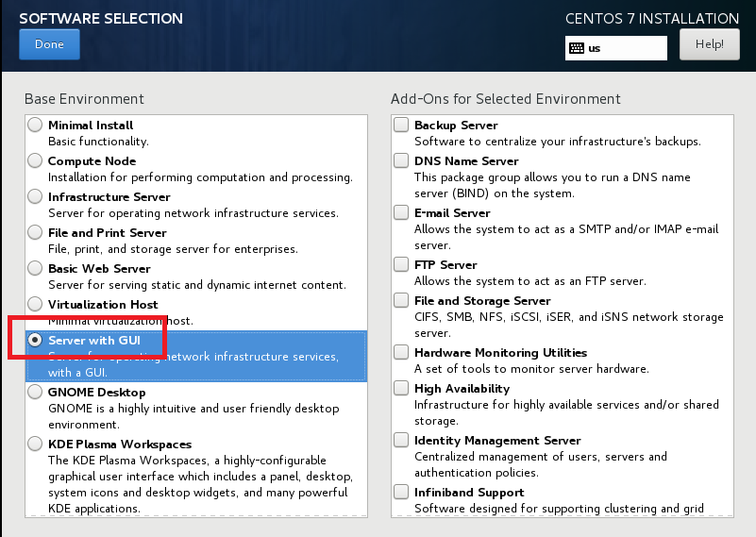Click the Infiniband Support label
This screenshot has width=756, height=537.
469,493
